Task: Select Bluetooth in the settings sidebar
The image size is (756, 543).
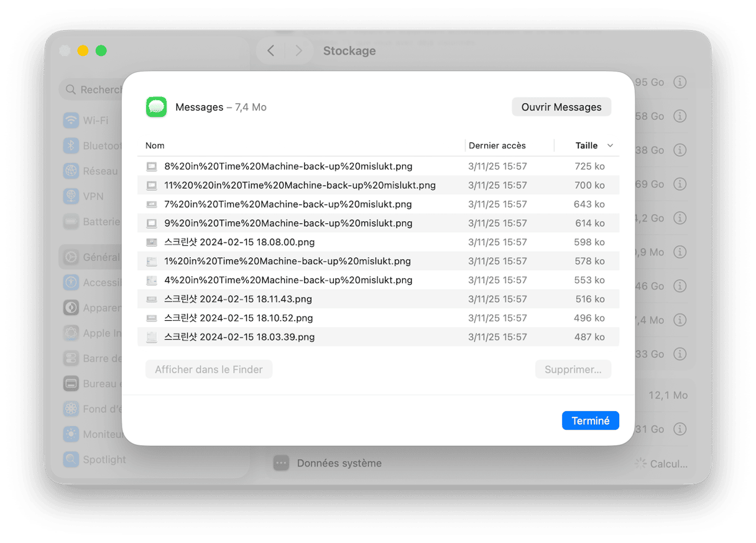Action: pos(92,146)
